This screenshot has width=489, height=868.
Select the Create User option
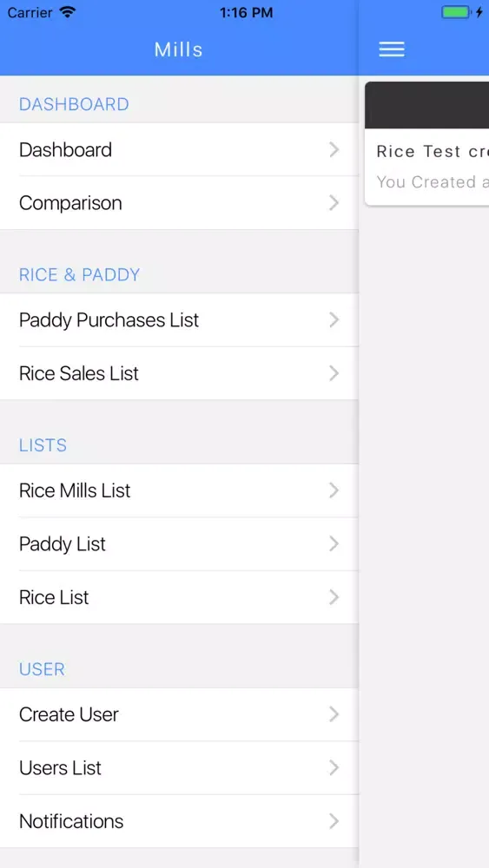click(180, 714)
